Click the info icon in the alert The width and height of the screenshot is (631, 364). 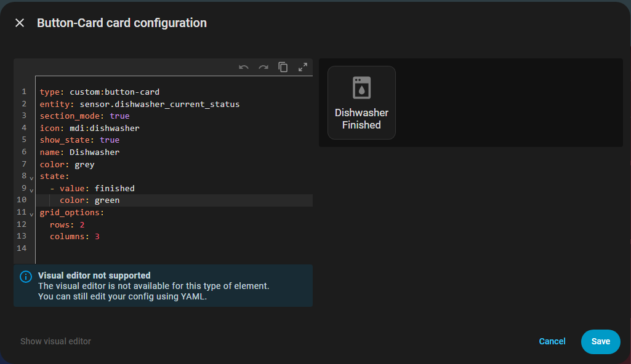point(25,277)
